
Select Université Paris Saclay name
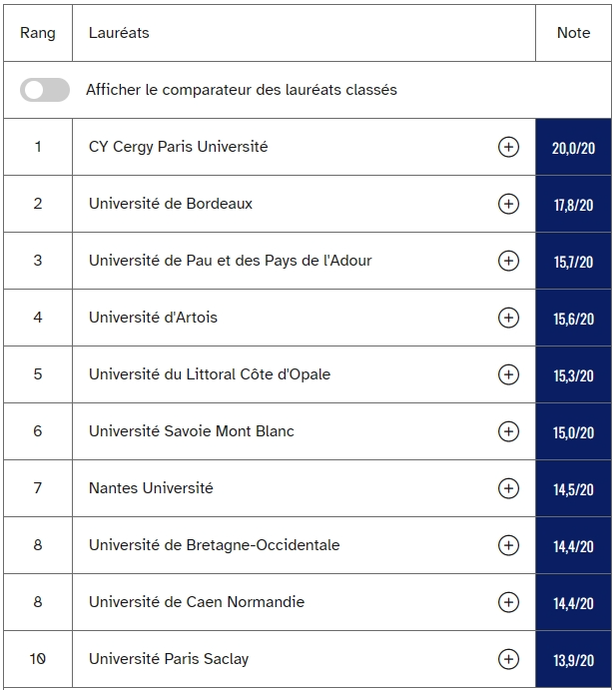click(169, 659)
